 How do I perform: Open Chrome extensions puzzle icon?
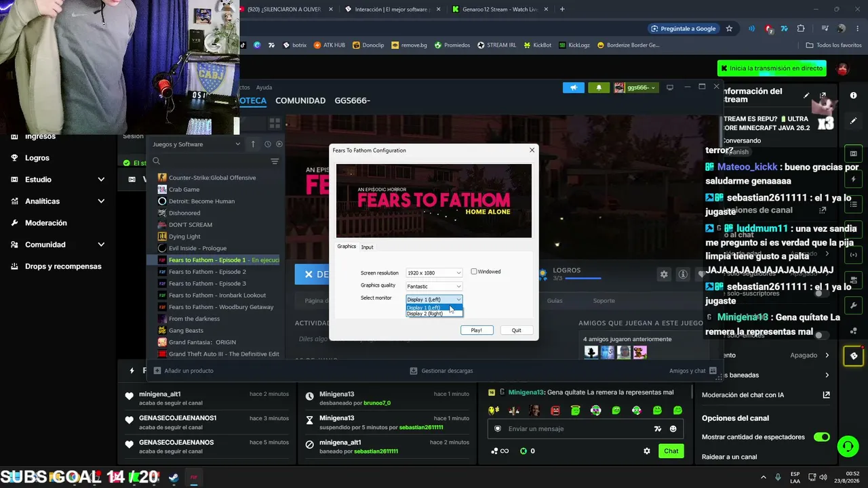click(801, 28)
